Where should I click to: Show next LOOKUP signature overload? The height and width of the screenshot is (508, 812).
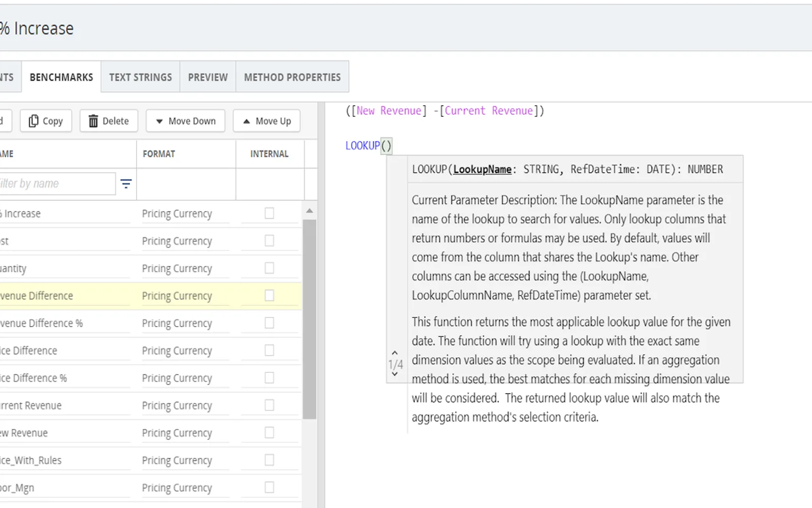395,374
